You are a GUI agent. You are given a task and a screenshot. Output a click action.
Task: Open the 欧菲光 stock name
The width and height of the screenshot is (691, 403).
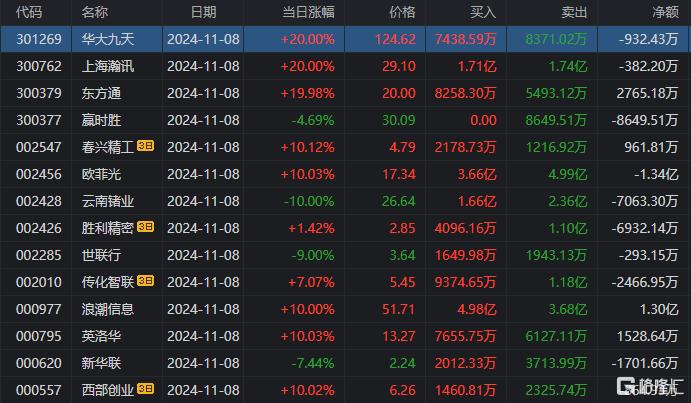pos(101,174)
